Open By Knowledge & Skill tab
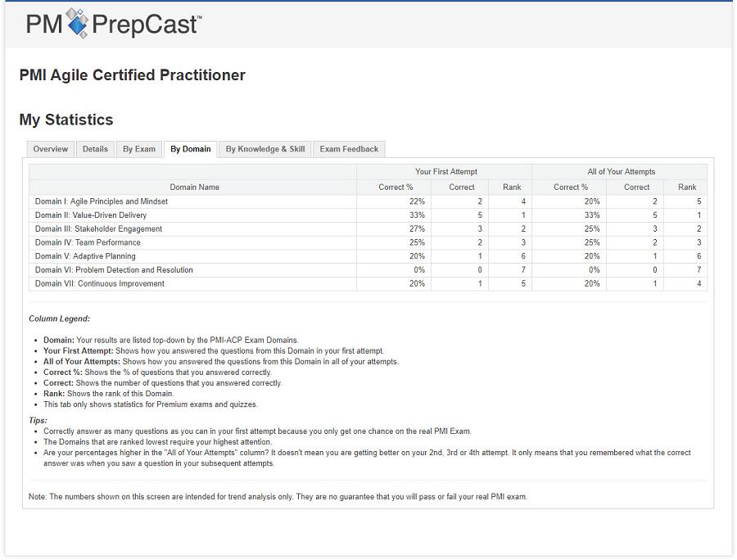Viewport: 737px width, 560px height. tap(265, 149)
